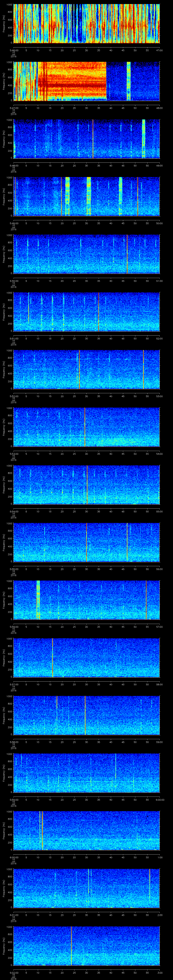
Task: Click the '5:46:00' start time label
Action: point(14,50)
